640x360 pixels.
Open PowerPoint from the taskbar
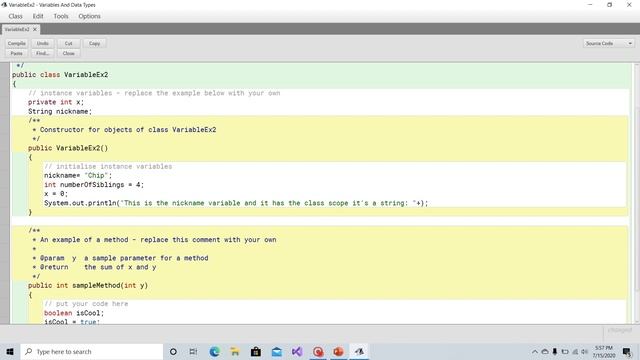[x=338, y=351]
